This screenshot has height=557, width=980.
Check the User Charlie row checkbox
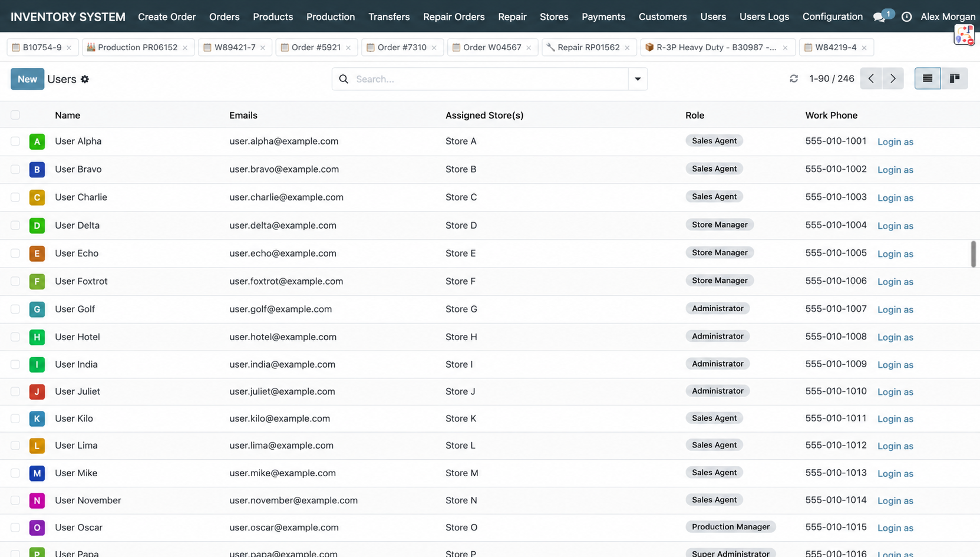[15, 197]
